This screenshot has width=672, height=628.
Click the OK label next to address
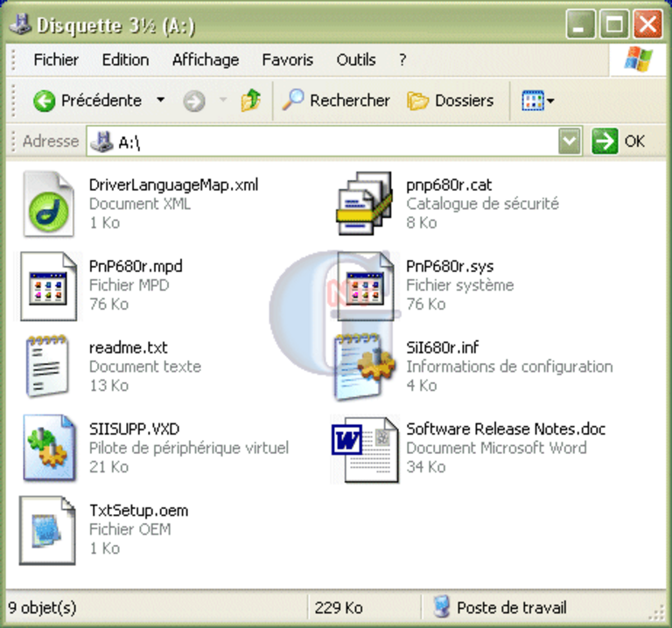point(634,142)
